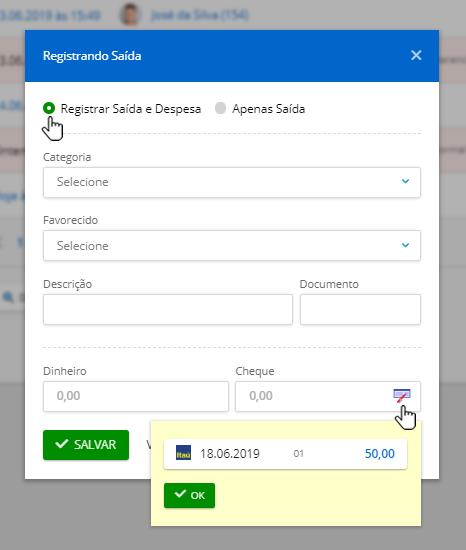Open the Favorecido dropdown
The height and width of the screenshot is (550, 466).
click(232, 246)
